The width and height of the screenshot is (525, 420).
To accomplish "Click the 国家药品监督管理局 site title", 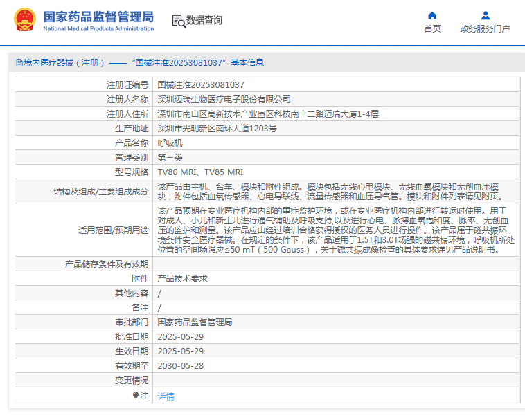I will pos(98,17).
